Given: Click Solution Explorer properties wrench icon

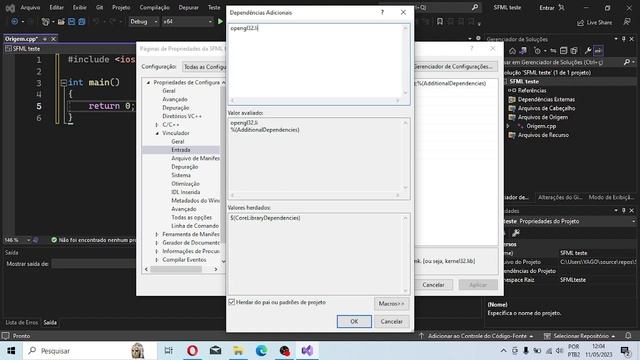Looking at the screenshot, I should (x=588, y=51).
